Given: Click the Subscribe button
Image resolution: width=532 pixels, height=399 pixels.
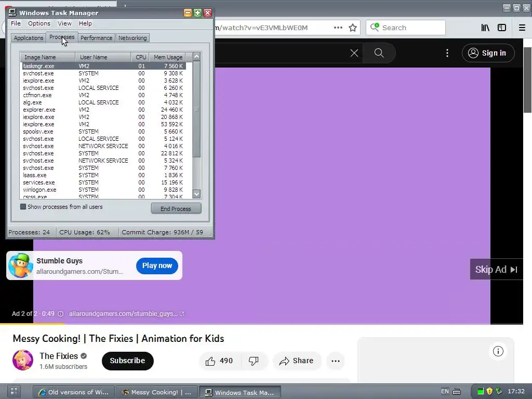Looking at the screenshot, I should click(128, 361).
